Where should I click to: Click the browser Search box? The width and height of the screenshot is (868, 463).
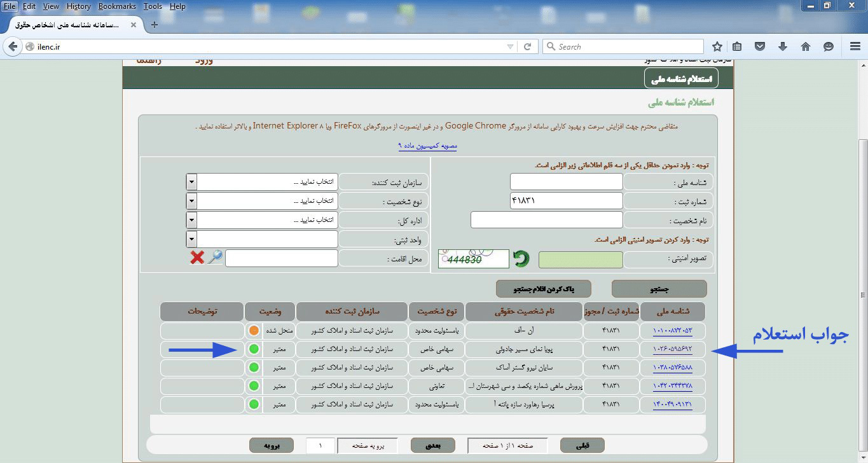point(623,46)
